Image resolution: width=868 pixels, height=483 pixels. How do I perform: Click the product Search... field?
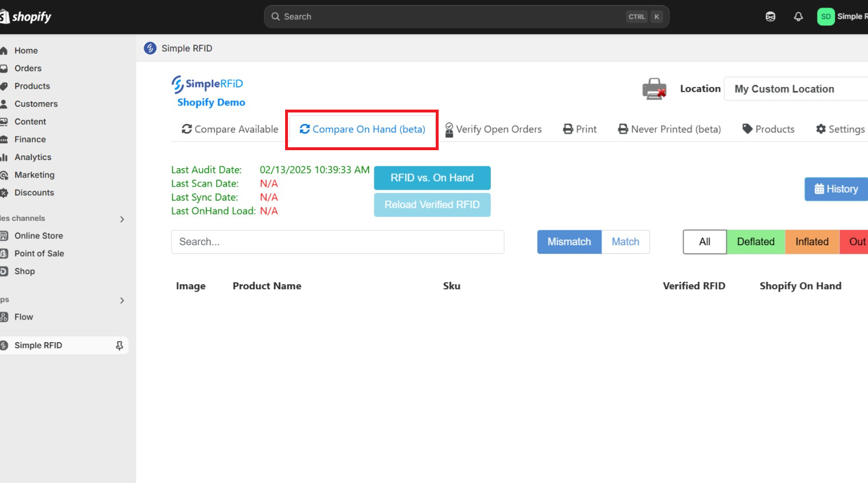tap(338, 242)
